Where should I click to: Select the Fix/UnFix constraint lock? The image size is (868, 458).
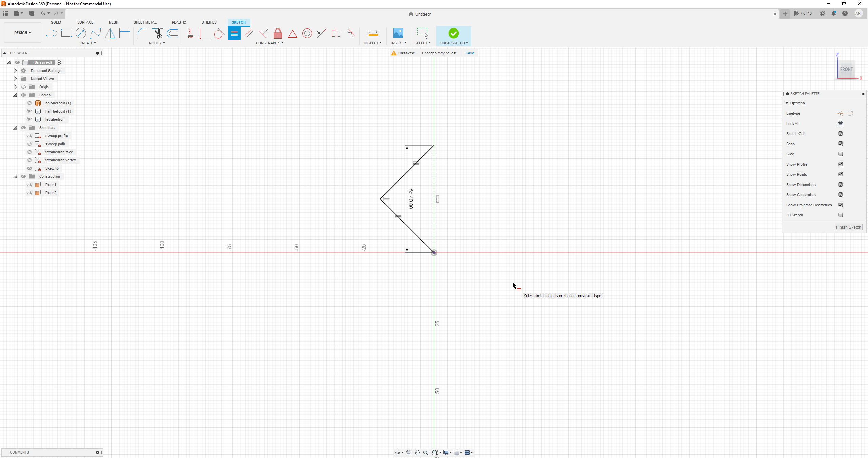pos(277,33)
